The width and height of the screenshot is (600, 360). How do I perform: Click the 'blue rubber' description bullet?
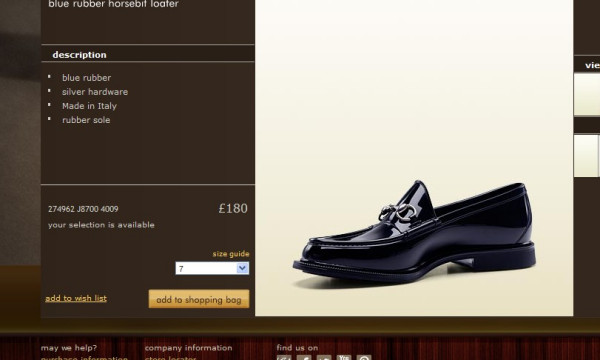tap(86, 78)
